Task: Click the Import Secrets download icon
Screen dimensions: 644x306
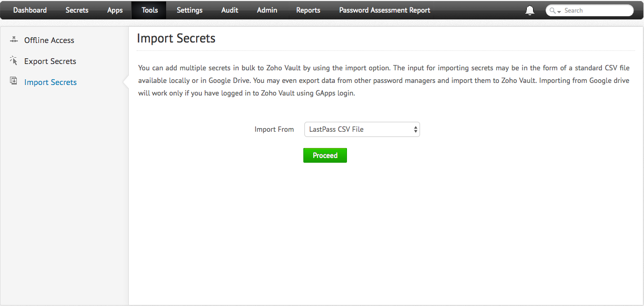Action: click(14, 81)
